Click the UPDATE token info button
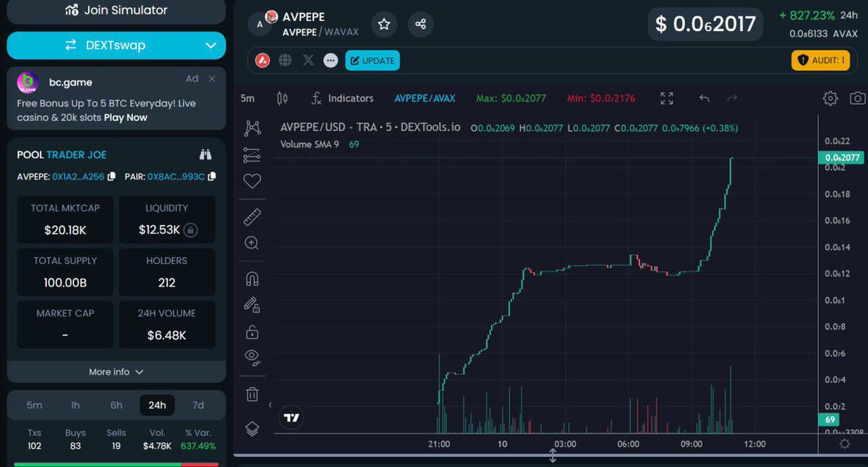 point(373,61)
